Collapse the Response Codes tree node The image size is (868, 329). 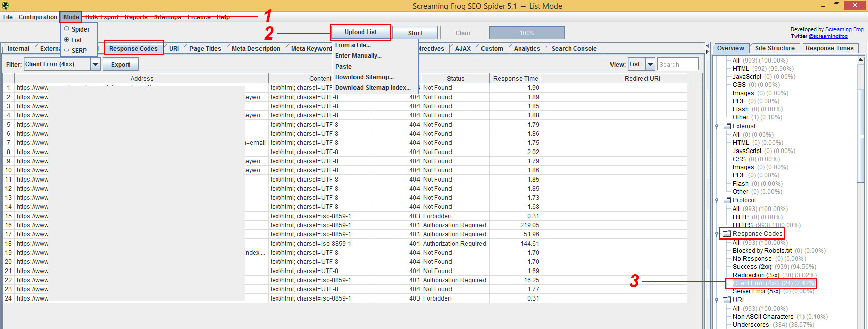717,234
